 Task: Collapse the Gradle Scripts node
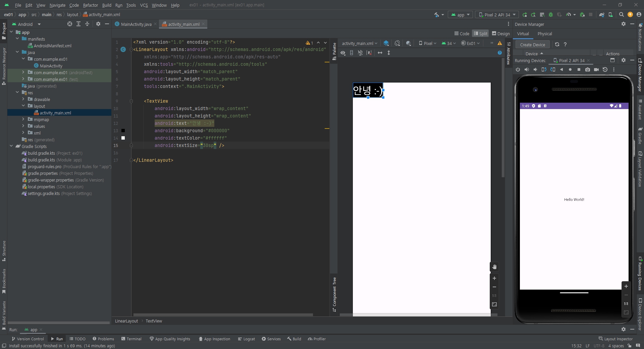[x=11, y=146]
